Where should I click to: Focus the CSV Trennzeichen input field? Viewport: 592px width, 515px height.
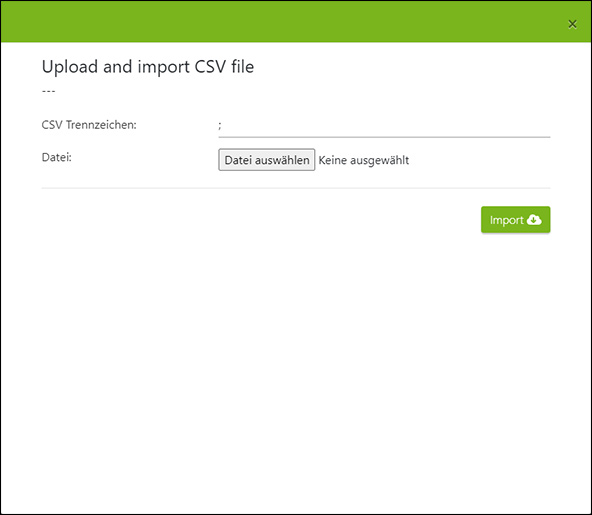tap(384, 126)
